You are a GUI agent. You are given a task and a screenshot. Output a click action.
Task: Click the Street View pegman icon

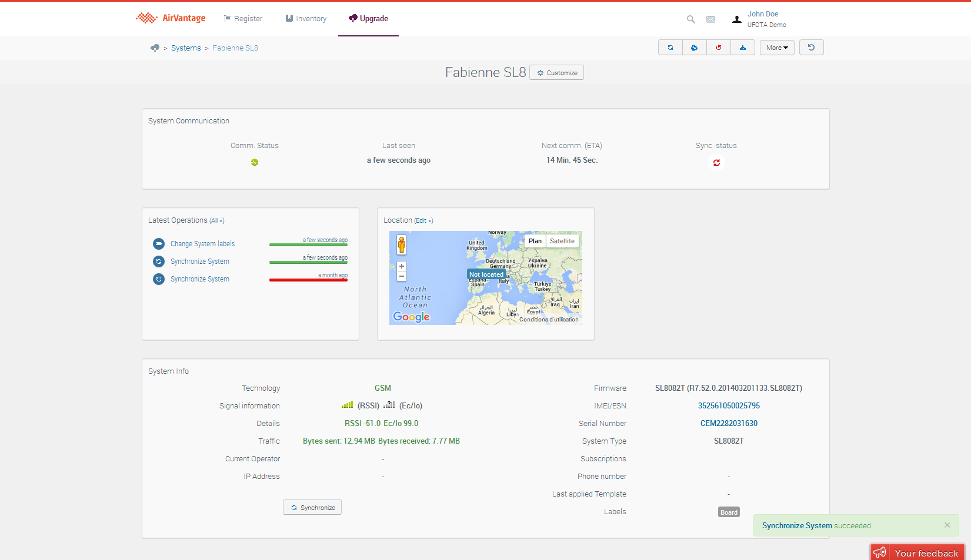coord(402,244)
